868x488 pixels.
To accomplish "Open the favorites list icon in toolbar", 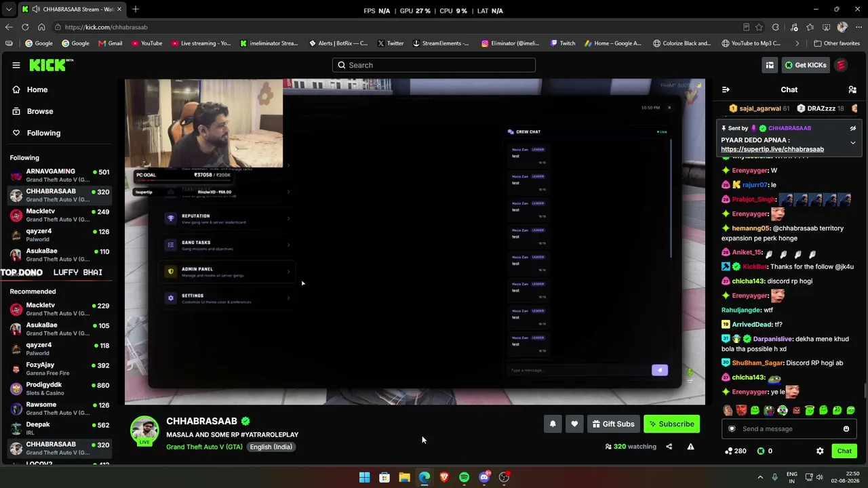I will point(810,27).
